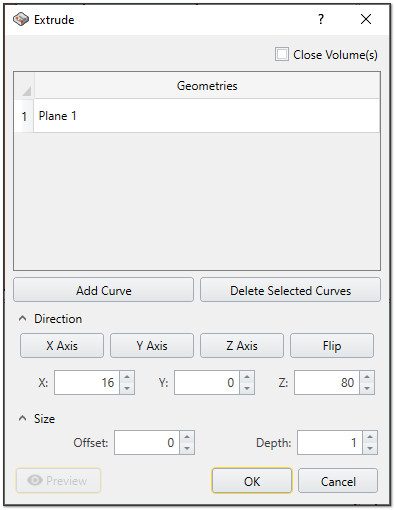Screen dimensions: 395x510
Task: Click the Preview eye button
Action: point(58,481)
